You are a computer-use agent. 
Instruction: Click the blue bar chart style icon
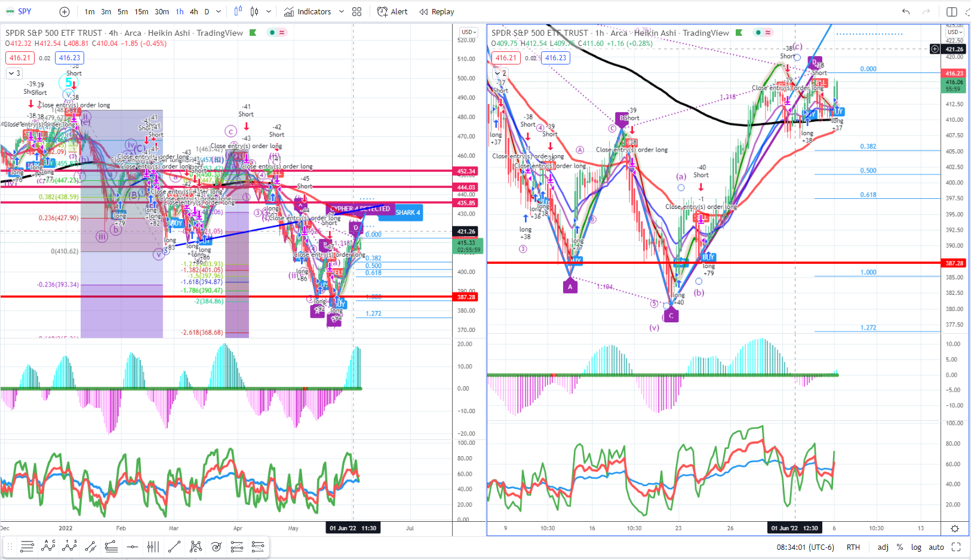[238, 11]
